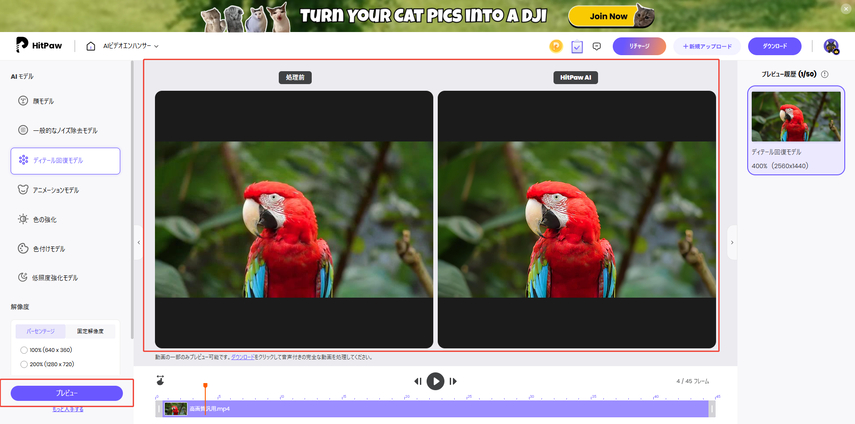
Task: Click the HitPaw AI label
Action: tap(576, 78)
